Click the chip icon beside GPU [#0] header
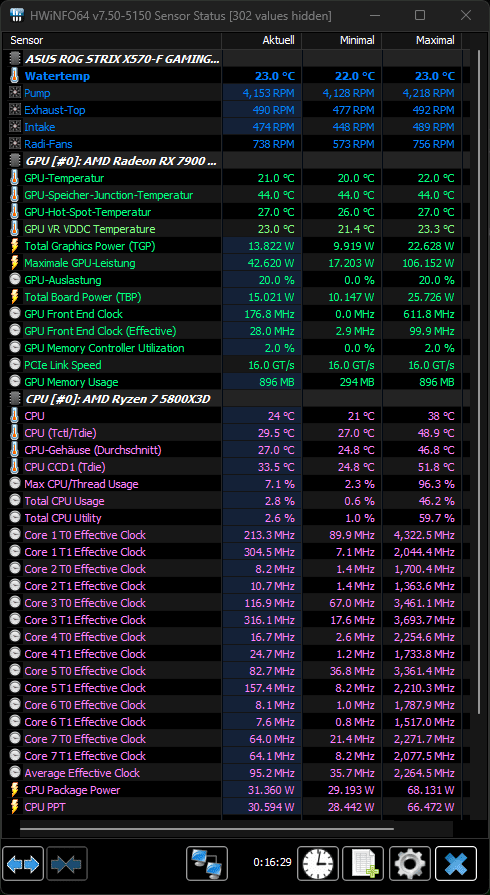Image resolution: width=490 pixels, height=895 pixels. (15, 161)
